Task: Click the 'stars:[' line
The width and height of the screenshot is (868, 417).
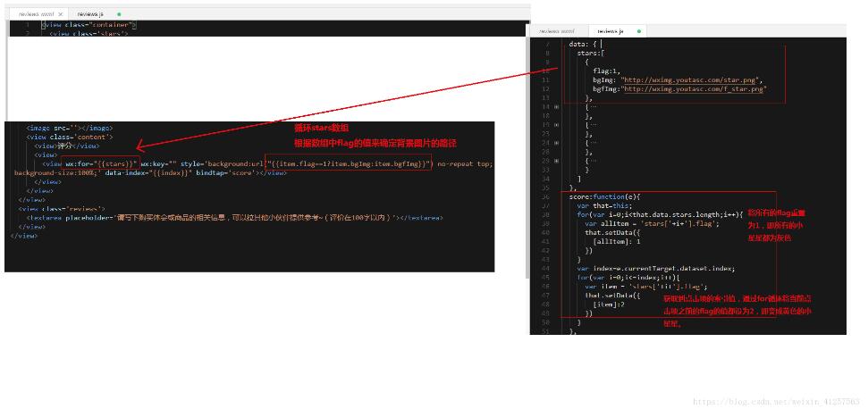Action: (591, 53)
